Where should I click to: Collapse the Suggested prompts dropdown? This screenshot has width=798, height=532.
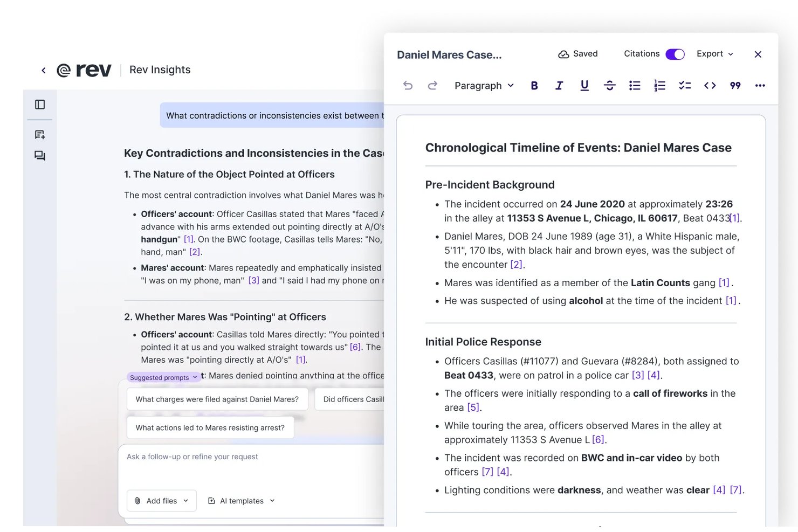pos(163,377)
